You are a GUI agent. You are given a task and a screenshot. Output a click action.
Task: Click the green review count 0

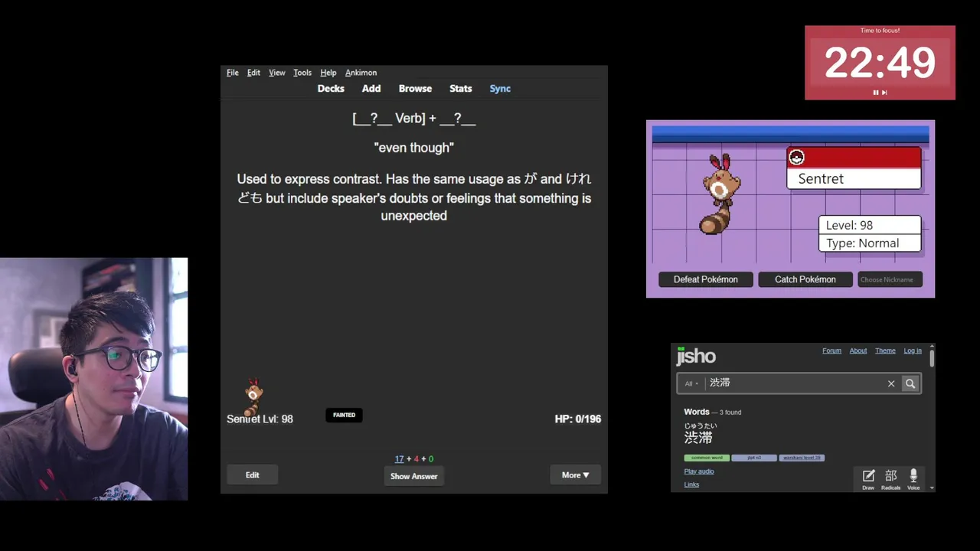pyautogui.click(x=431, y=459)
